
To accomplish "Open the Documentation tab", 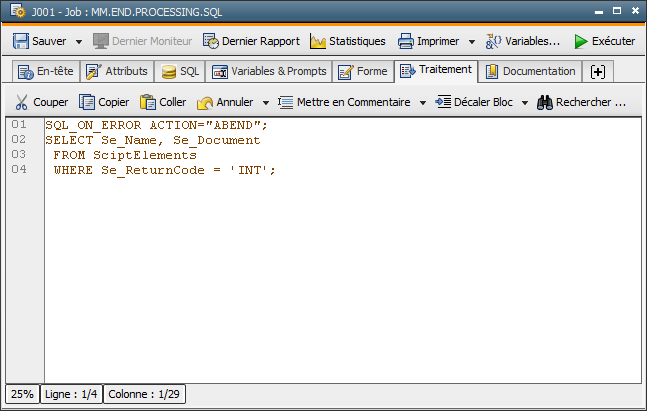I will (531, 72).
